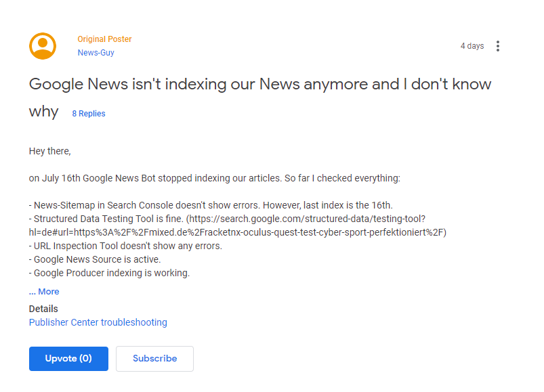Image resolution: width=544 pixels, height=392 pixels.
Task: Select the post title about Google News indexing
Action: coord(259,84)
